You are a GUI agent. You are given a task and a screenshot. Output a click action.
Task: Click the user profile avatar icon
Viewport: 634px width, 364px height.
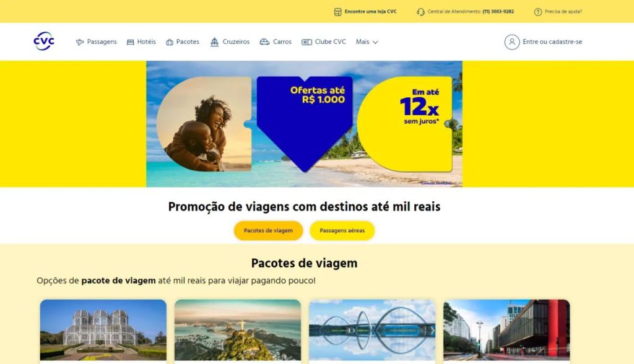(512, 41)
